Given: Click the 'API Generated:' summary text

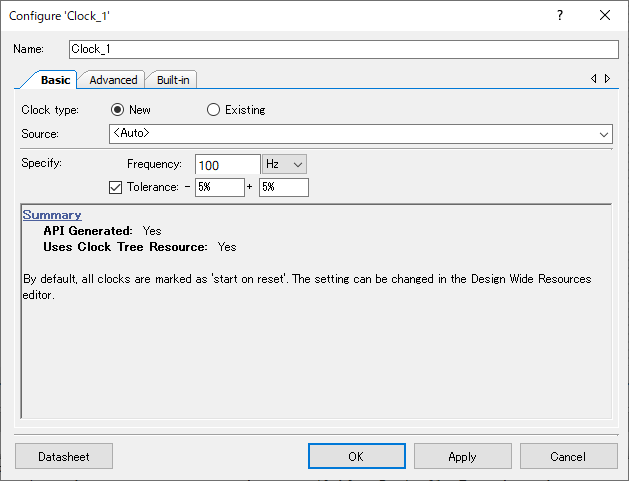Looking at the screenshot, I should [88, 231].
